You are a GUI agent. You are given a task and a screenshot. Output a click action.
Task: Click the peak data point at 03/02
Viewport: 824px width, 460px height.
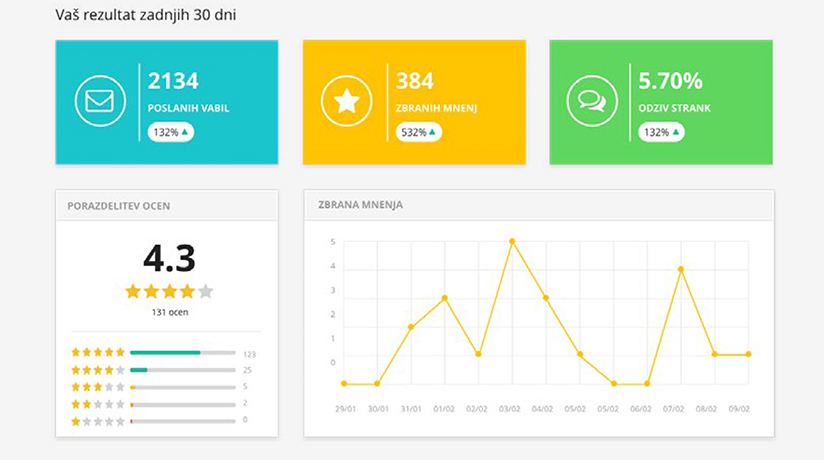512,241
